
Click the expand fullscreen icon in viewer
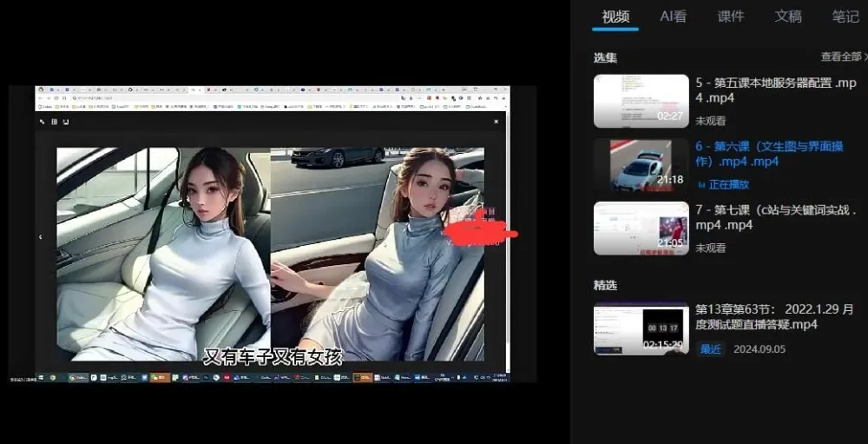tap(42, 122)
